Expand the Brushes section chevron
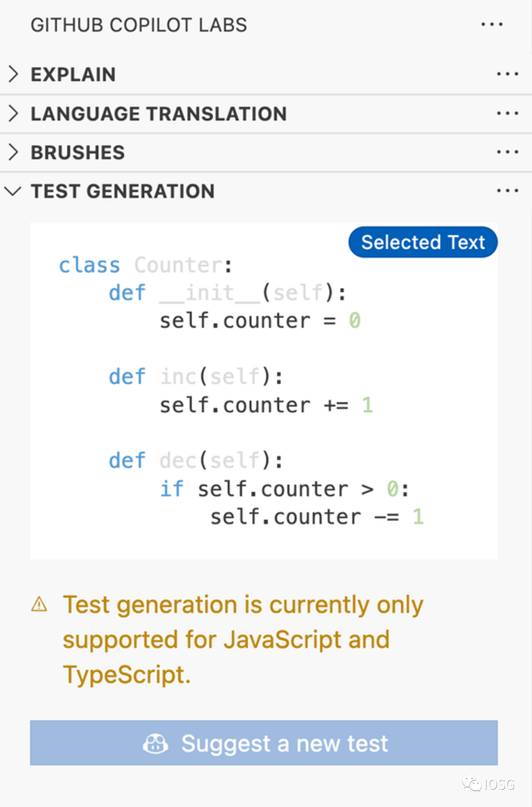 click(x=13, y=152)
